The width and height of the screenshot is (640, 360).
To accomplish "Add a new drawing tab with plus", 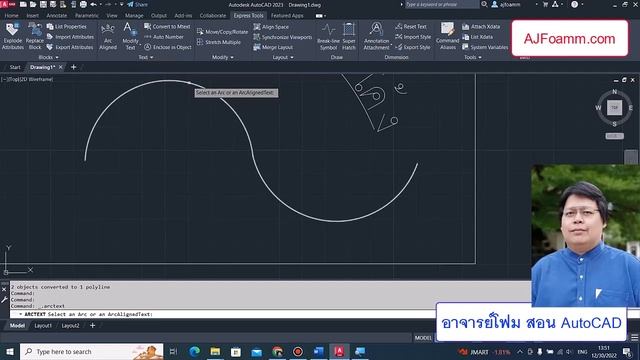I will pos(73,67).
